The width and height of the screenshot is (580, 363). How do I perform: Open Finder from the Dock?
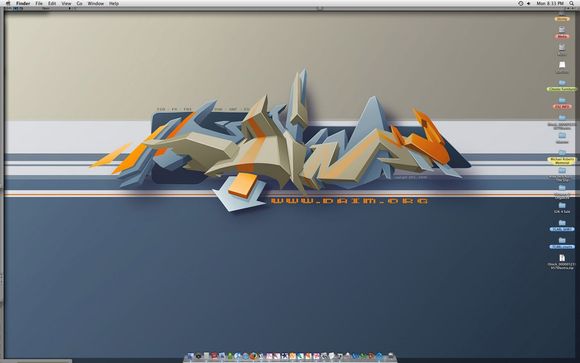coord(190,356)
